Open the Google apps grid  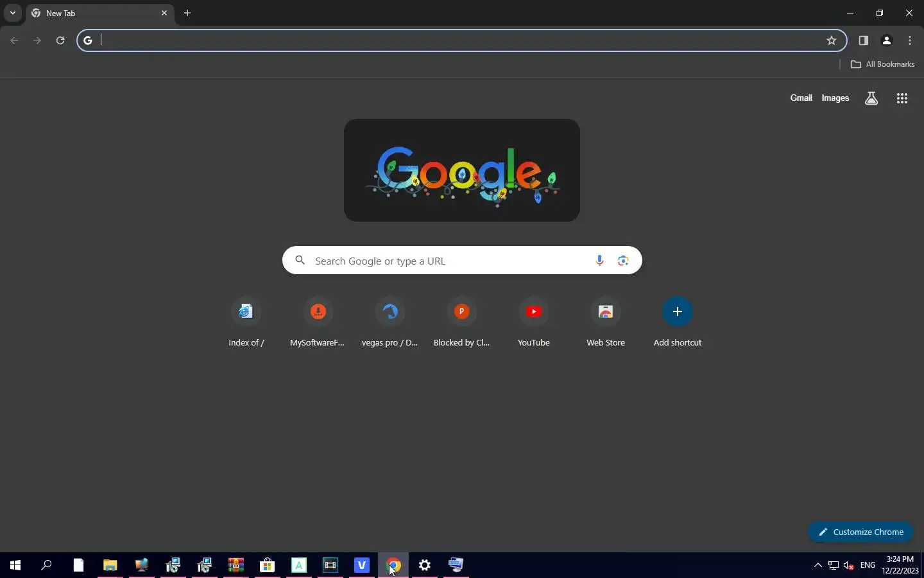[x=902, y=98]
